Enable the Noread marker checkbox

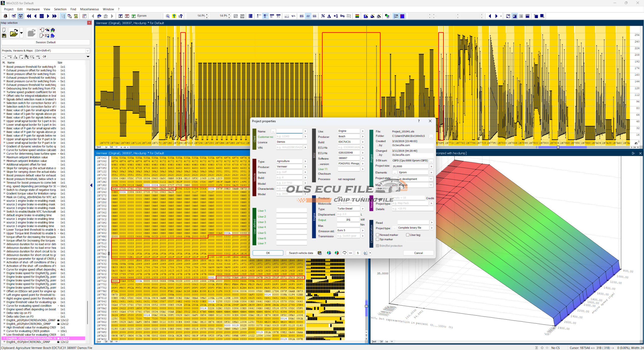point(378,235)
